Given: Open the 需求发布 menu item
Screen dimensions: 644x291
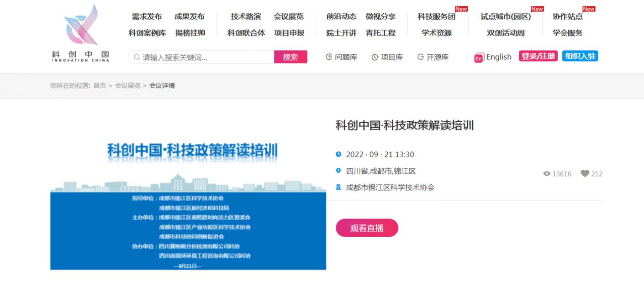Looking at the screenshot, I should point(147,17).
